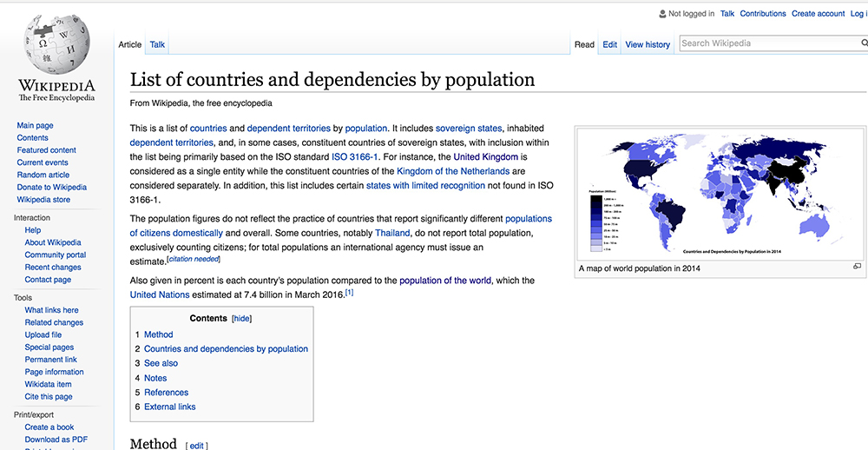The width and height of the screenshot is (868, 450).
Task: Open Related changes link
Action: [x=54, y=322]
